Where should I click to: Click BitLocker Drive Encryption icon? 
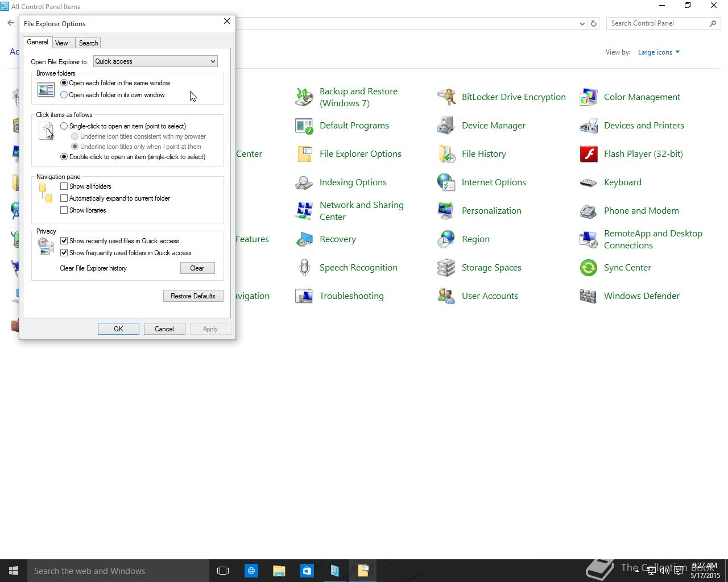446,97
